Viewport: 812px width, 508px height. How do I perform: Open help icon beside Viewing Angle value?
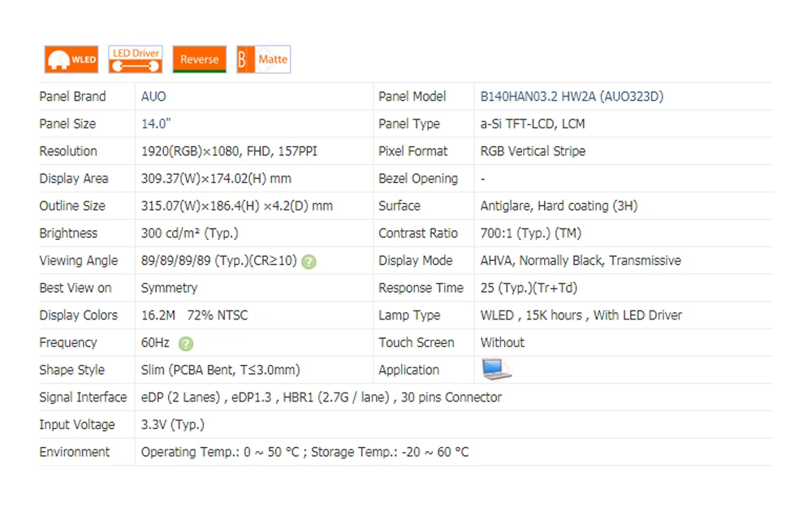coord(309,262)
